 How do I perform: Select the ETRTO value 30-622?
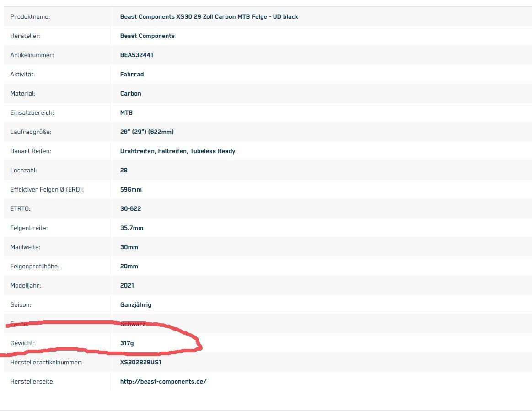pyautogui.click(x=130, y=208)
